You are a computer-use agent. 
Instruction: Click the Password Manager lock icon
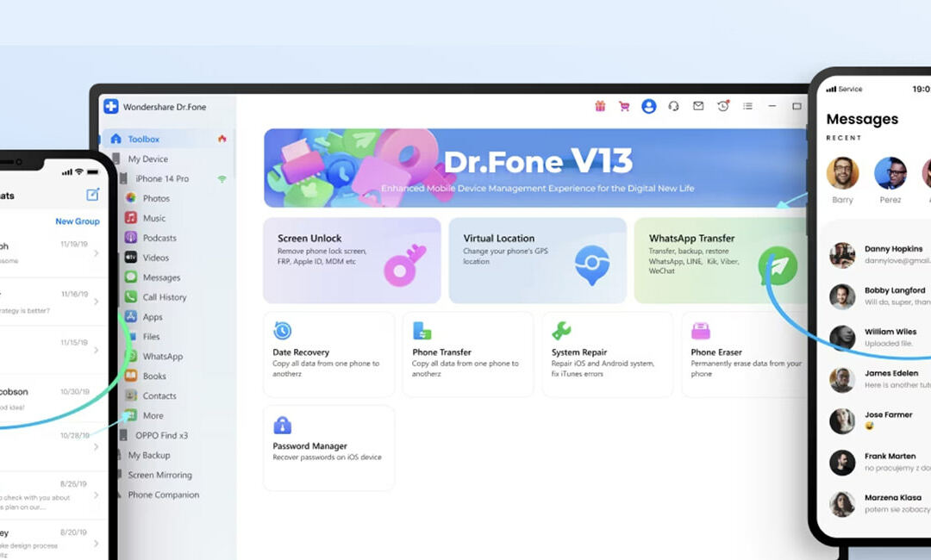pyautogui.click(x=282, y=426)
